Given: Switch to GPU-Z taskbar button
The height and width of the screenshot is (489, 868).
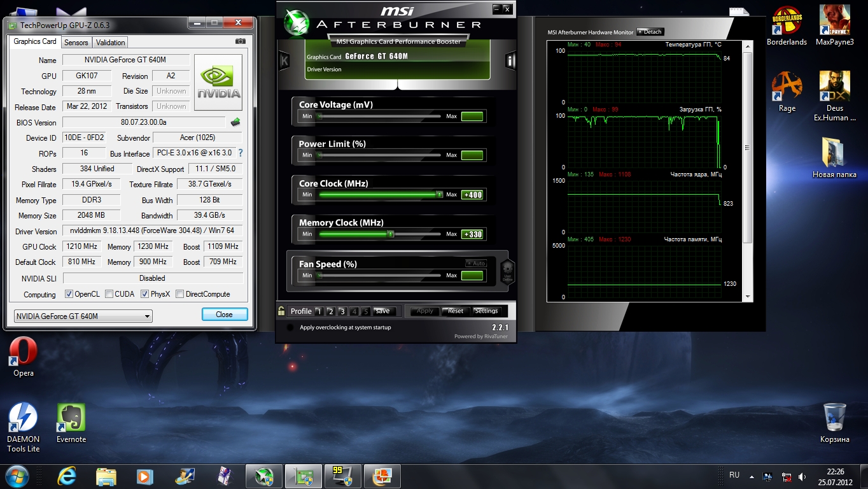Looking at the screenshot, I should pyautogui.click(x=304, y=476).
